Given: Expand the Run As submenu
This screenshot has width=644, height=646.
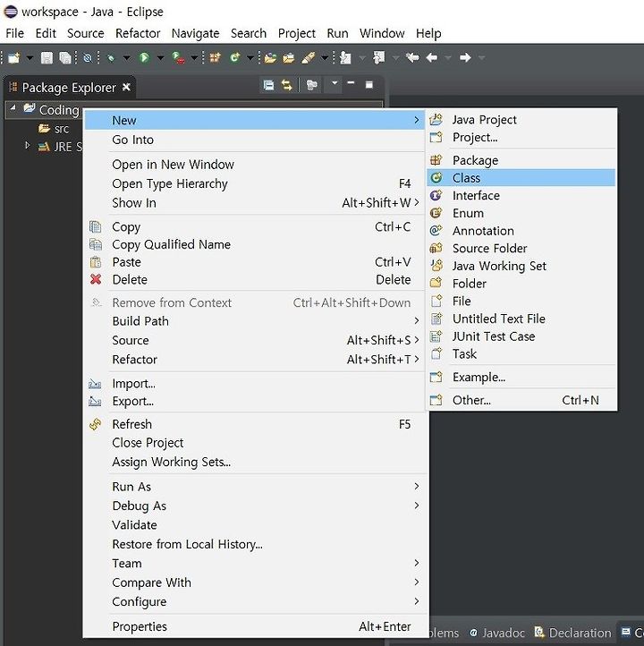Looking at the screenshot, I should coord(255,486).
